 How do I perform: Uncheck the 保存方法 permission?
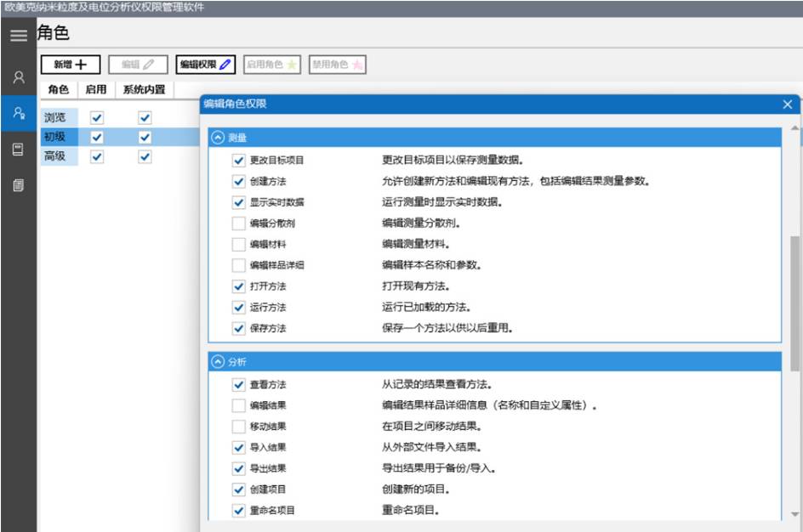point(239,328)
